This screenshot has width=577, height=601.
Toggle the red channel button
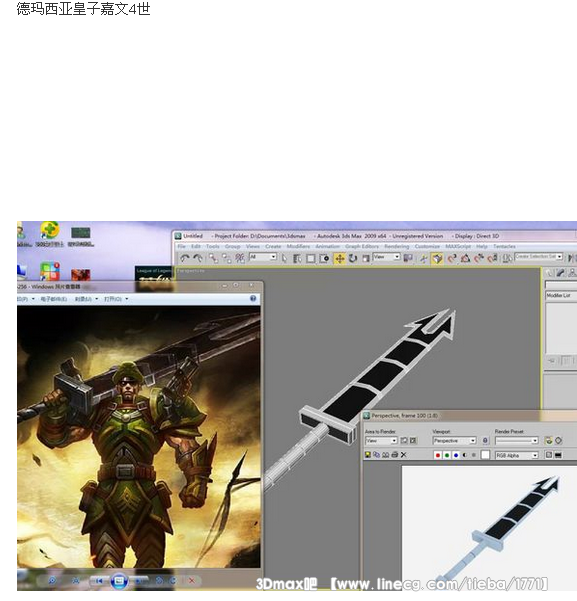[x=437, y=455]
